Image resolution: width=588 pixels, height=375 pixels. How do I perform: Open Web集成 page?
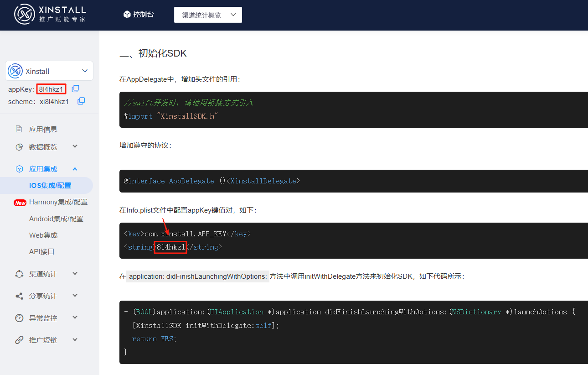click(x=43, y=235)
